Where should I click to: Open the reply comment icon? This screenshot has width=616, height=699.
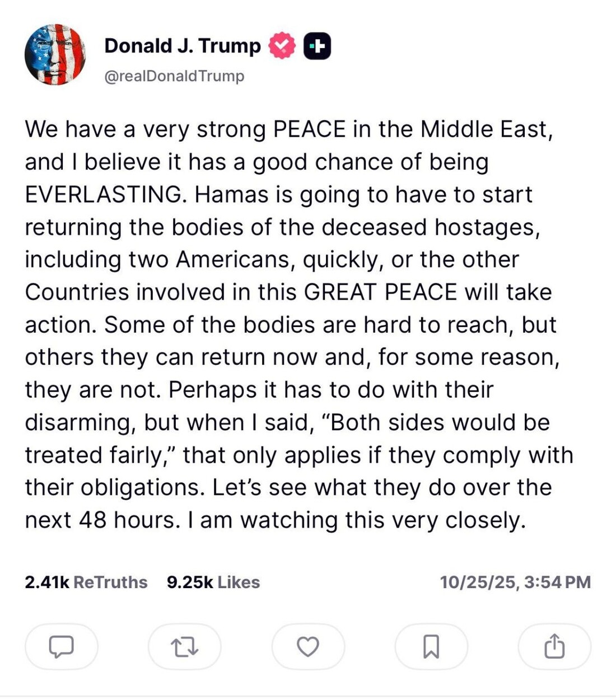62,647
